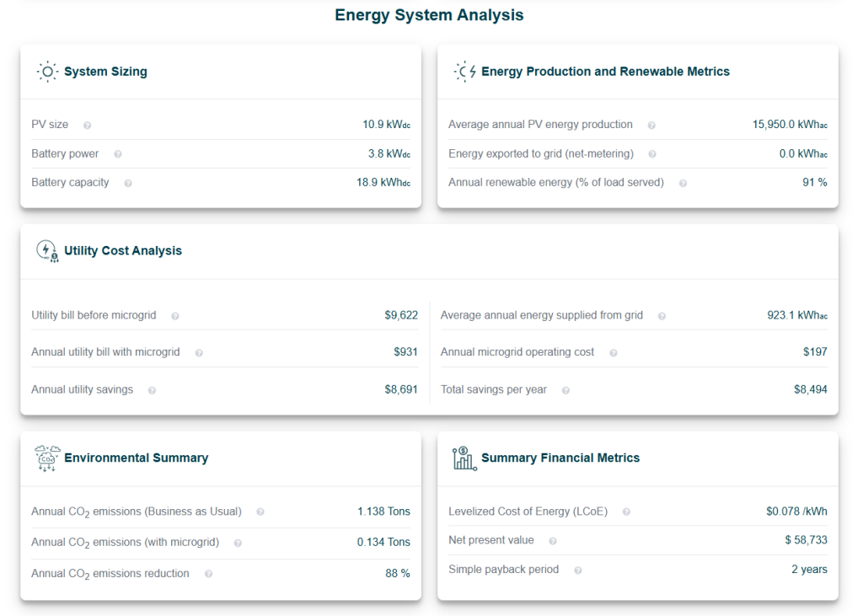
Task: Click the Energy Production and Renewable Metrics icon
Action: point(464,72)
